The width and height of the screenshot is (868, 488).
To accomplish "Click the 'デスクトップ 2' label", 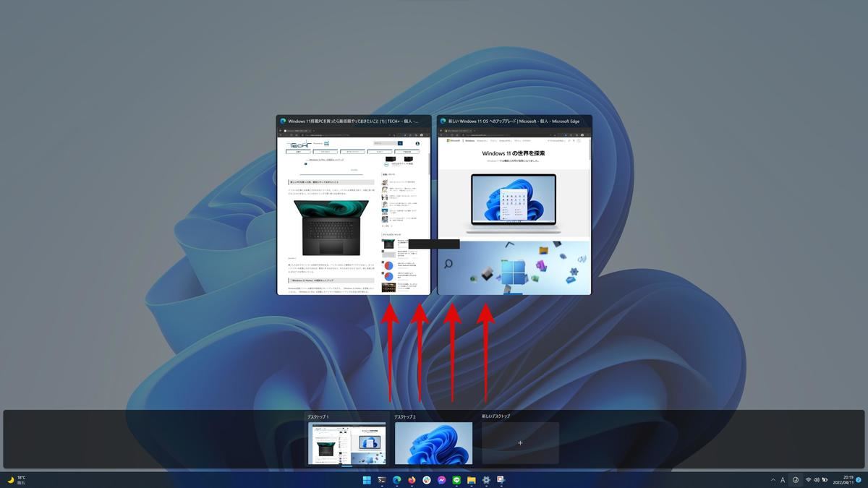I will pos(405,417).
